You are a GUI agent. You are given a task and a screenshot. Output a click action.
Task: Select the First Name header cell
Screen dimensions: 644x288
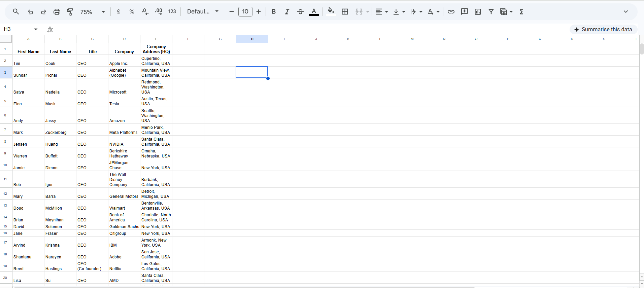coord(28,49)
